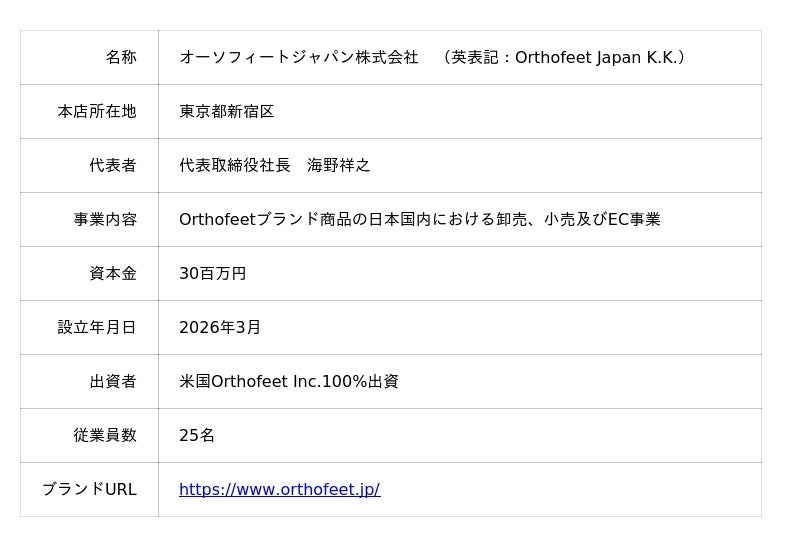Click the Orthofeetブランド商品 business description text

(419, 219)
